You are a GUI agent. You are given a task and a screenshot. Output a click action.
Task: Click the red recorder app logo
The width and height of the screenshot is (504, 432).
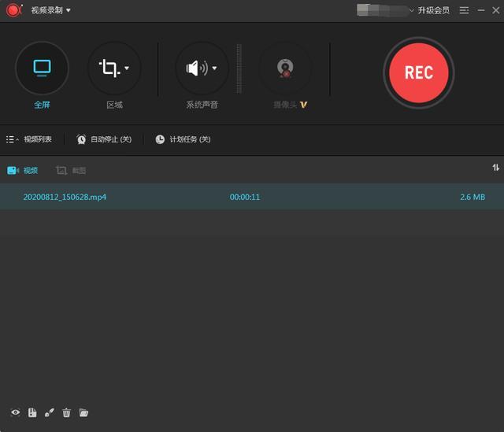[x=14, y=10]
